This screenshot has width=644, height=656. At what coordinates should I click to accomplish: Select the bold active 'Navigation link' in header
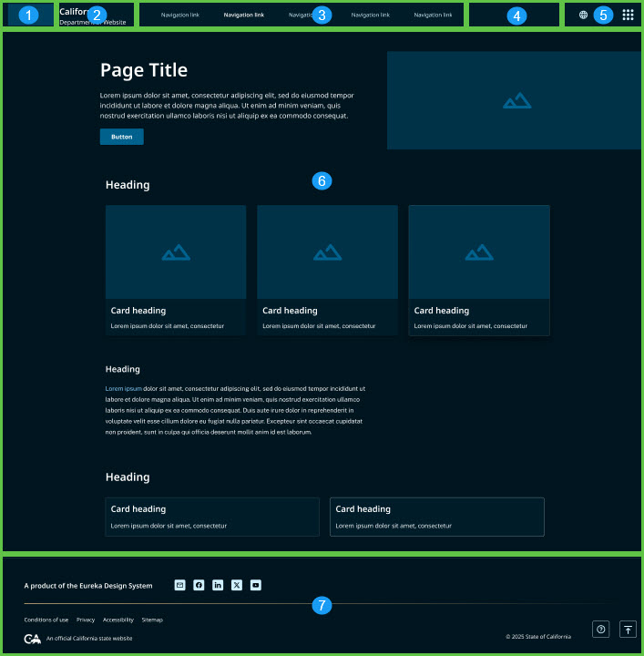tap(244, 15)
